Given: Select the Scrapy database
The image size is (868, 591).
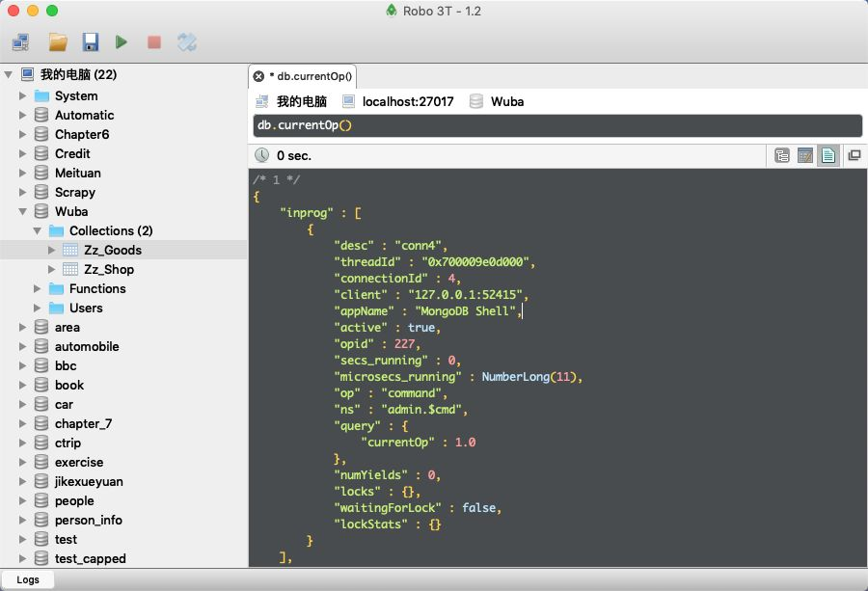Looking at the screenshot, I should pyautogui.click(x=74, y=193).
